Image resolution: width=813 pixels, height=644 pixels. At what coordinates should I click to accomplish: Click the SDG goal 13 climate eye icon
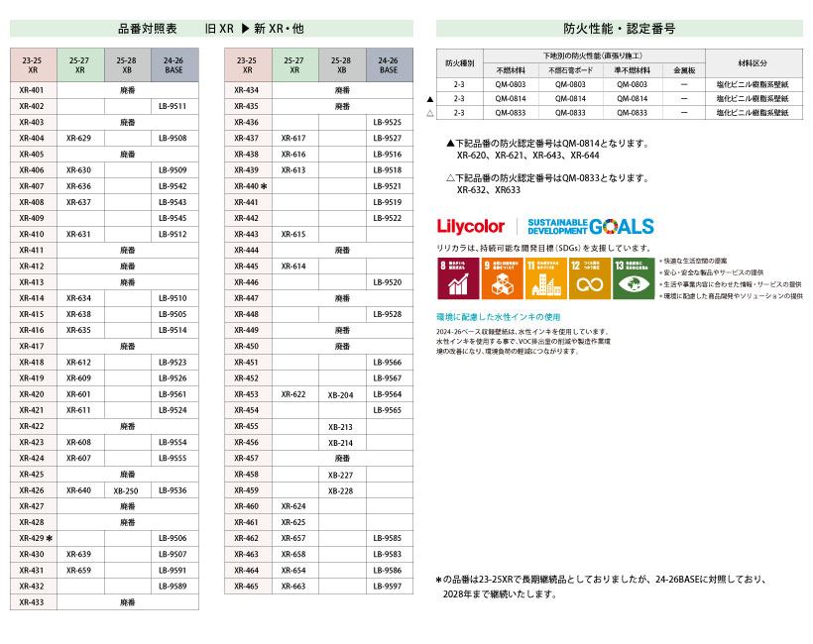[x=634, y=278]
